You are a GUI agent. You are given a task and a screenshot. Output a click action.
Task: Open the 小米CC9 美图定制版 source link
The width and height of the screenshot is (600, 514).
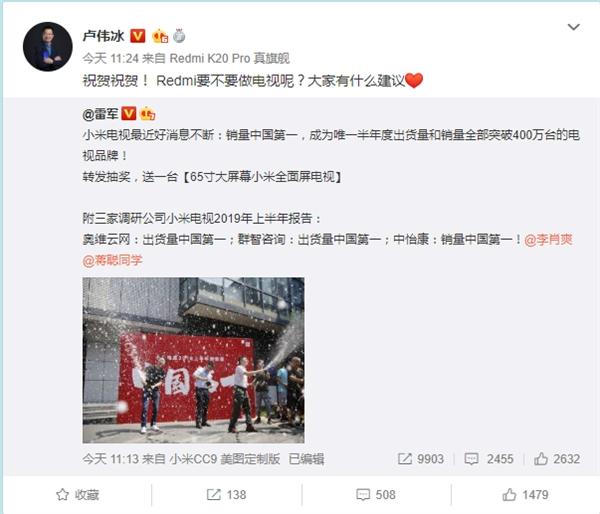(225, 459)
